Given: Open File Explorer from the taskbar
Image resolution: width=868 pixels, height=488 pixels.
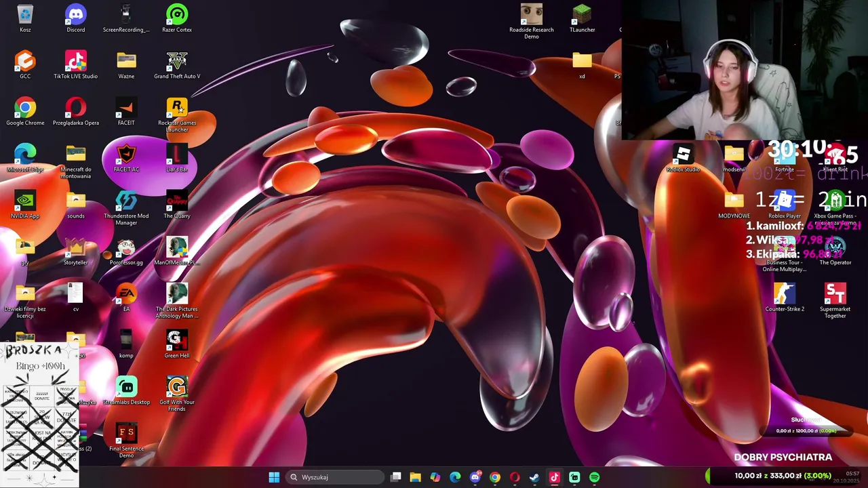Looking at the screenshot, I should [x=416, y=477].
